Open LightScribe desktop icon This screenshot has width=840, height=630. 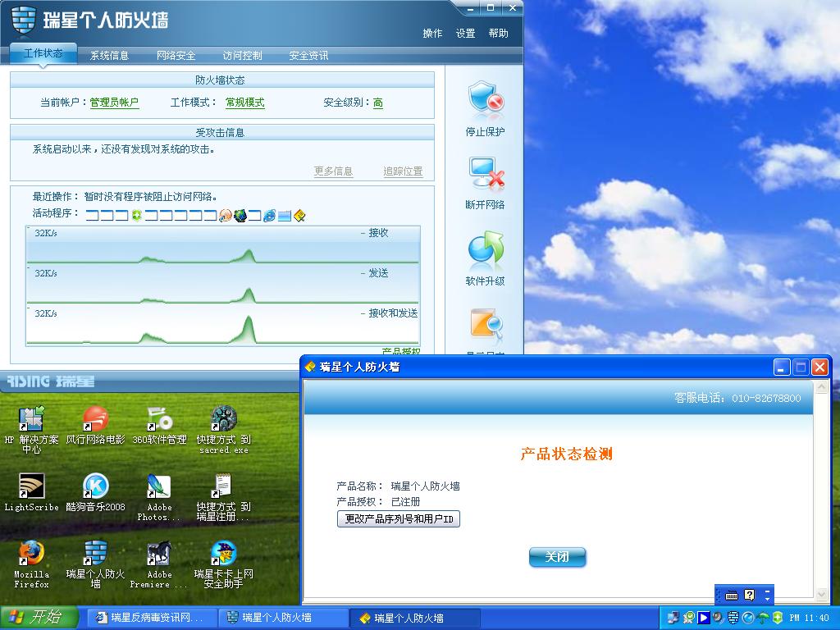(31, 486)
